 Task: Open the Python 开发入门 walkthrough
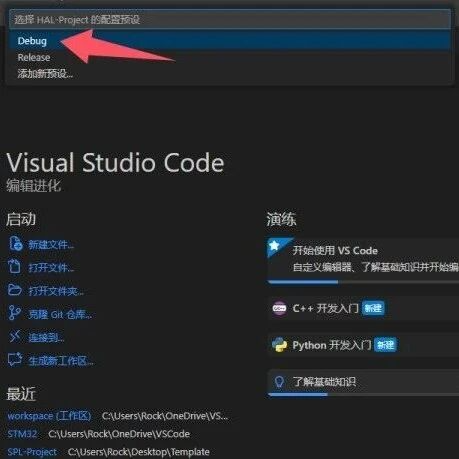tap(363, 345)
